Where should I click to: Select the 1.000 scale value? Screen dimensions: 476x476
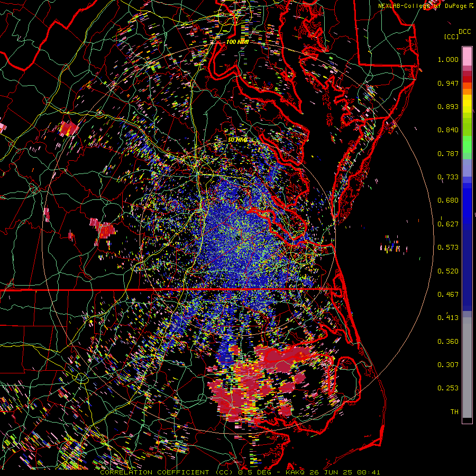448,59
